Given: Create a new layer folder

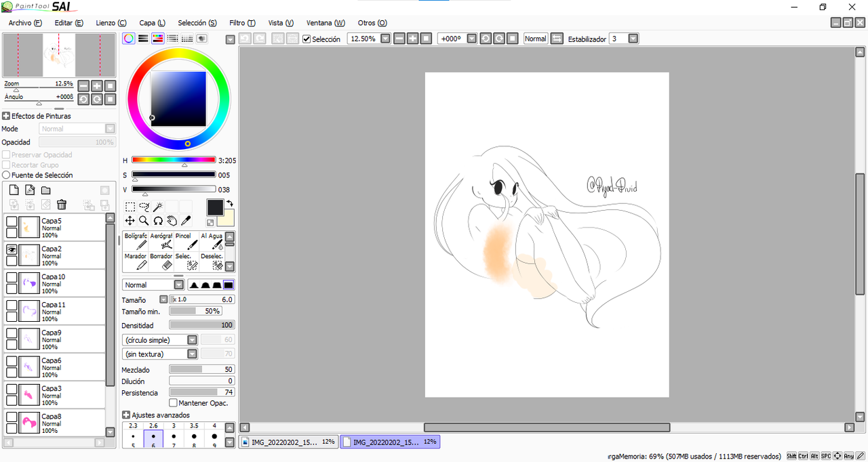Looking at the screenshot, I should click(46, 190).
